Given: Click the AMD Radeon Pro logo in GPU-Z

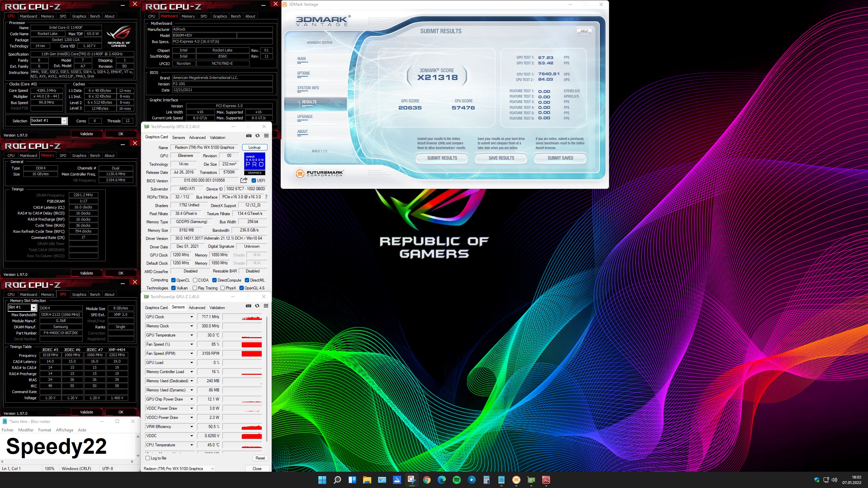Looking at the screenshot, I should [255, 164].
